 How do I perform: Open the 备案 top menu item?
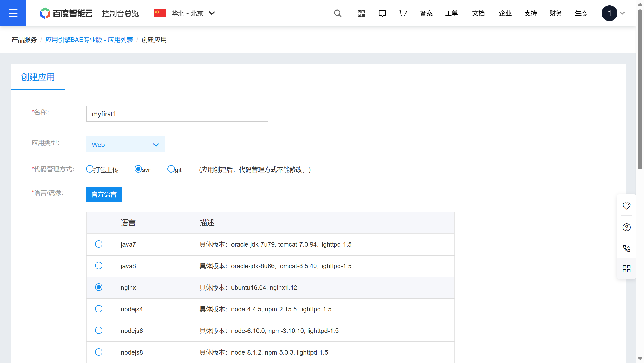[x=426, y=13]
